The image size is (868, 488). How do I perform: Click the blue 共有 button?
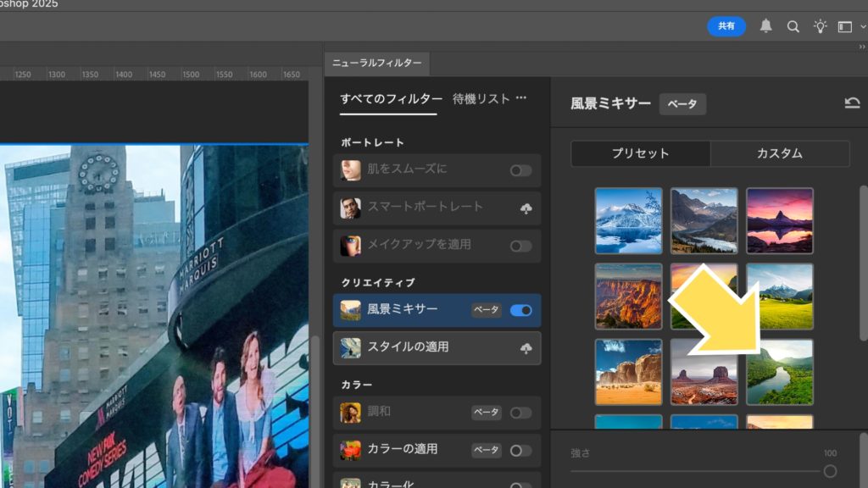pos(726,26)
